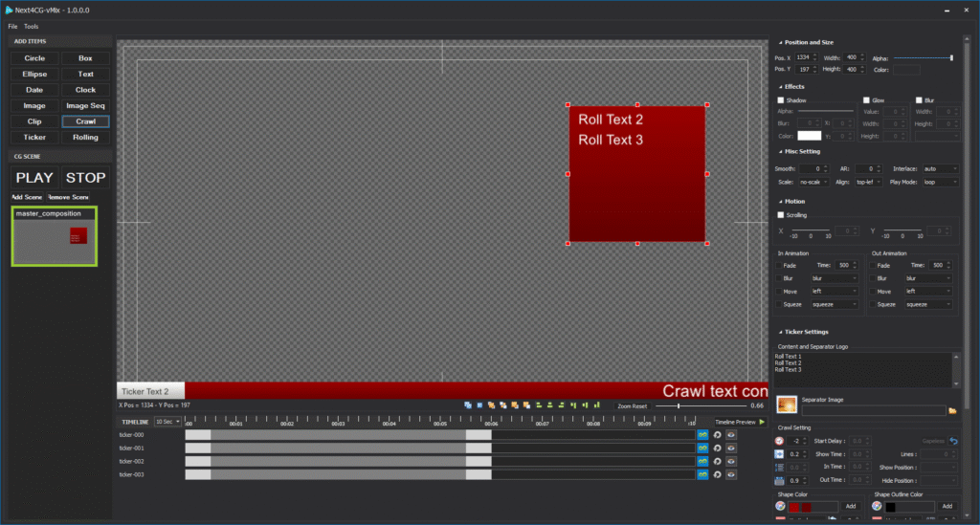Click the red clock icon in Crawl Setting

pos(780,441)
